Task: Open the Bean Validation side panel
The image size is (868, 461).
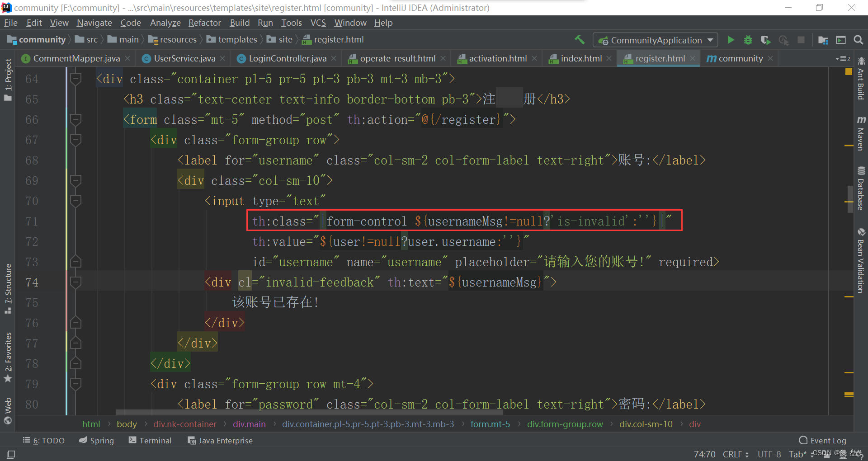Action: [x=861, y=260]
